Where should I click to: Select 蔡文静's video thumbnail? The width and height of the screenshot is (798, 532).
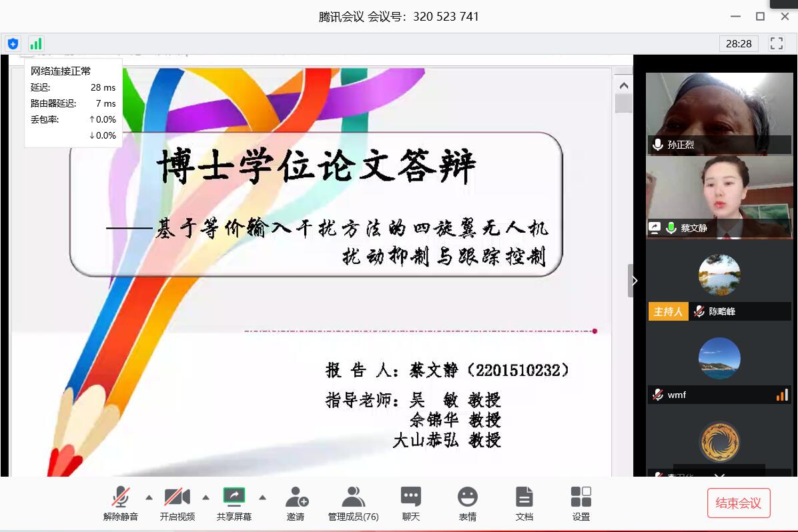[719, 197]
